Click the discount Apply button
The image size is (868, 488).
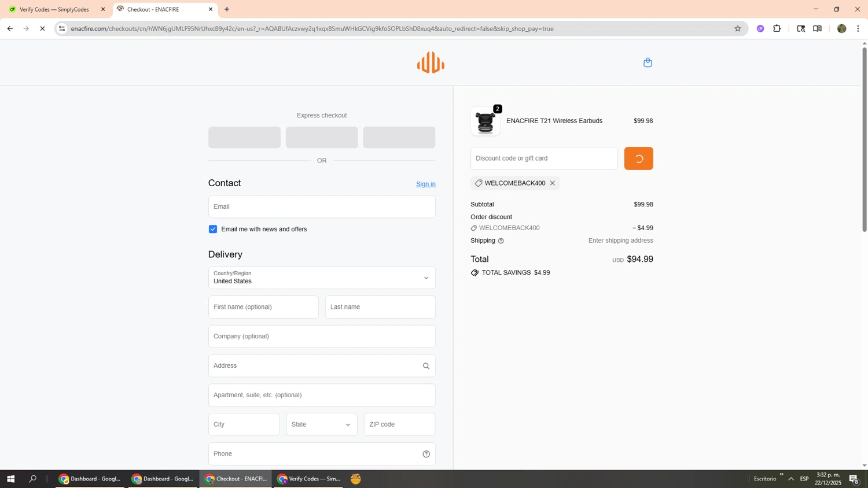[x=638, y=158]
